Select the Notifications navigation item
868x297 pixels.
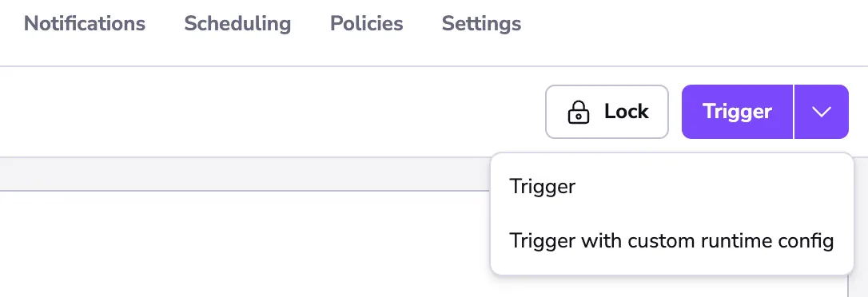pyautogui.click(x=85, y=23)
